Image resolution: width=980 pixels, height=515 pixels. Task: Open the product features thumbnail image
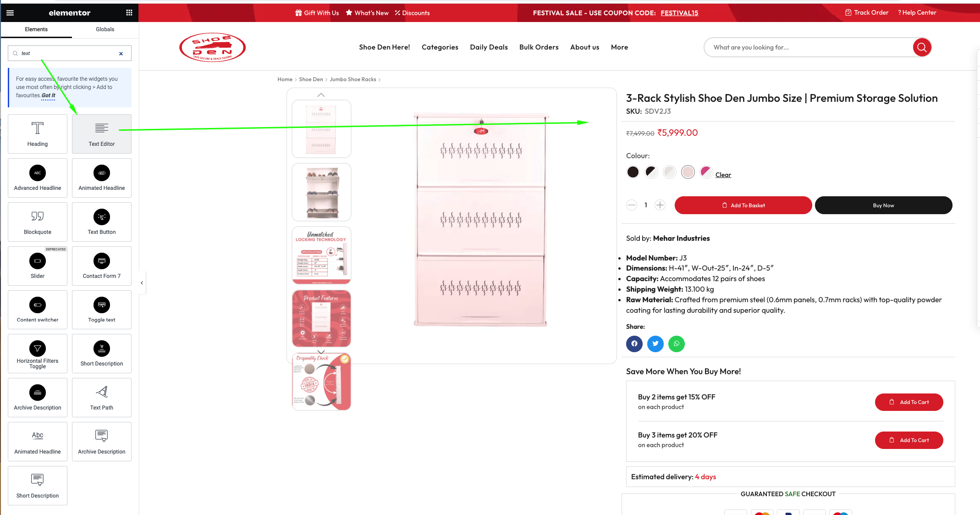[321, 318]
